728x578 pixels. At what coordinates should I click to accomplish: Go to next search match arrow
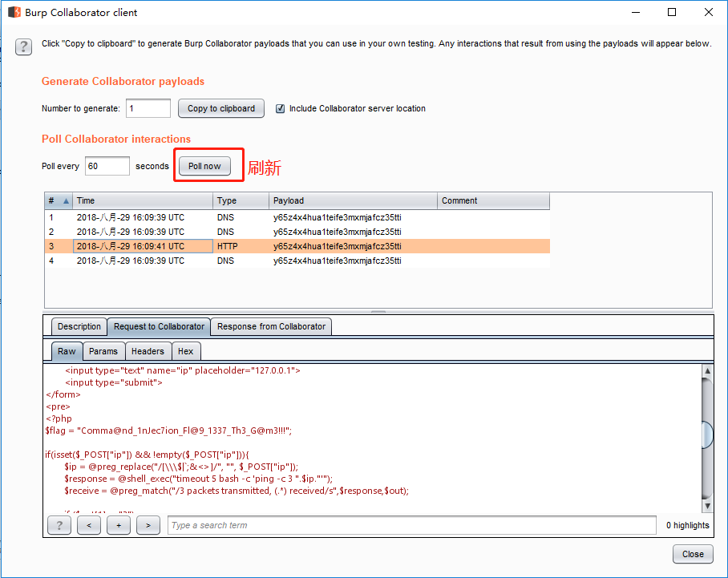pos(148,525)
